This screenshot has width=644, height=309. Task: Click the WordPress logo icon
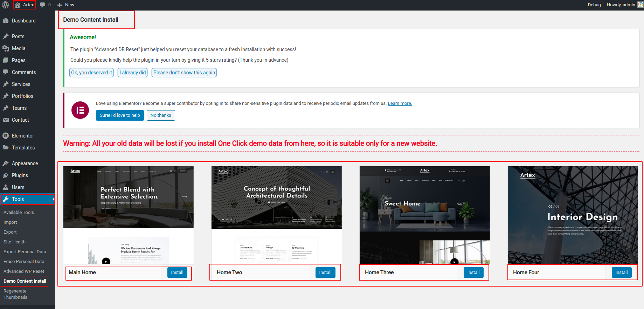tap(5, 5)
